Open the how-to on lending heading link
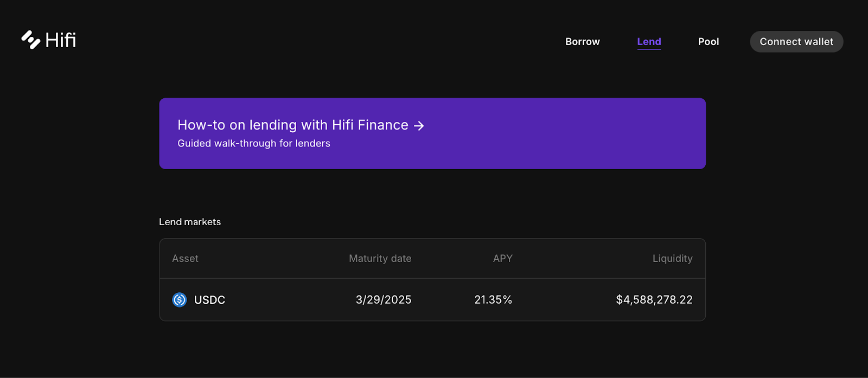This screenshot has width=868, height=378. coord(292,125)
